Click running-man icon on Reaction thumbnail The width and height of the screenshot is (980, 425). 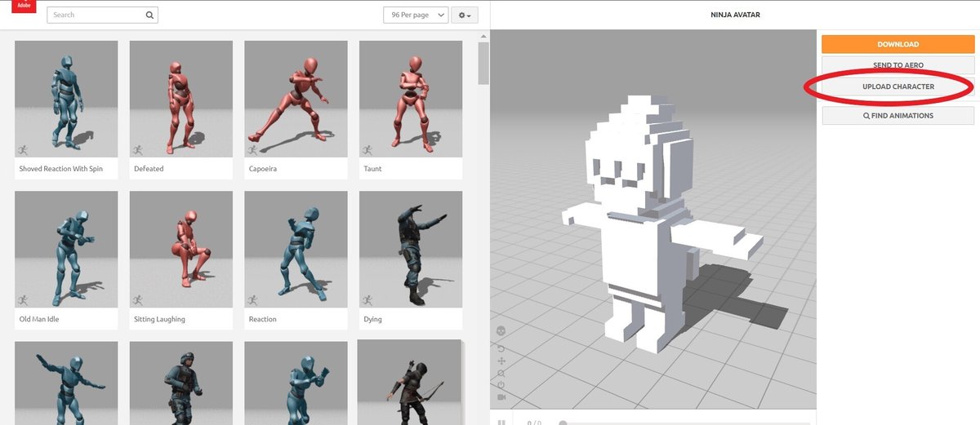point(252,300)
